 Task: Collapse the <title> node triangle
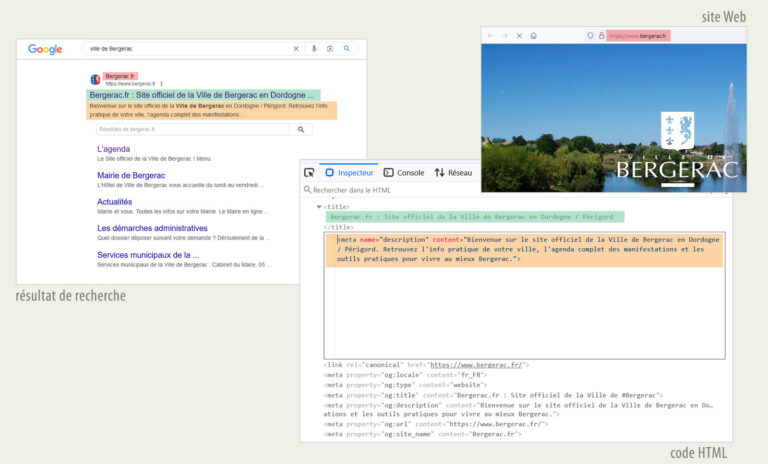point(319,207)
